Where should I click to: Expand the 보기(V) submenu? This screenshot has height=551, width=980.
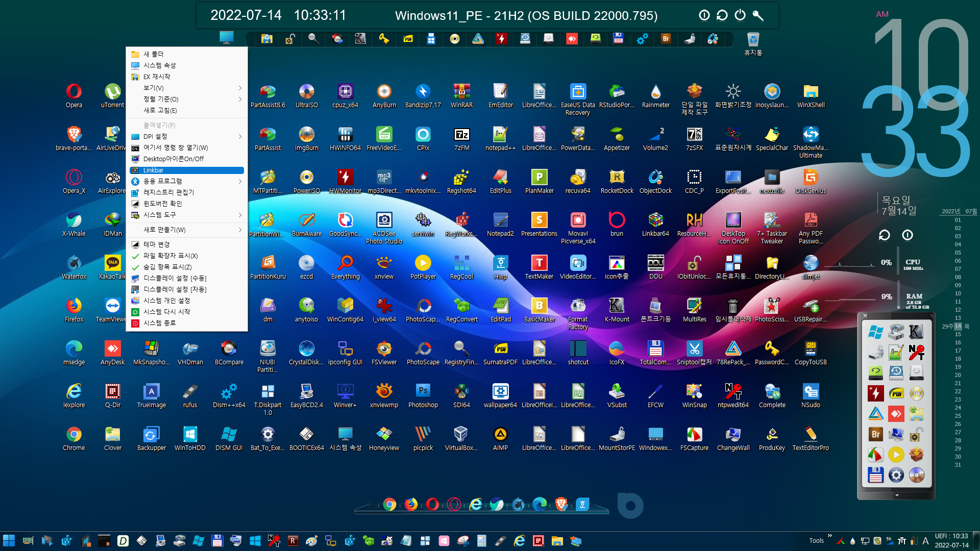[x=187, y=88]
